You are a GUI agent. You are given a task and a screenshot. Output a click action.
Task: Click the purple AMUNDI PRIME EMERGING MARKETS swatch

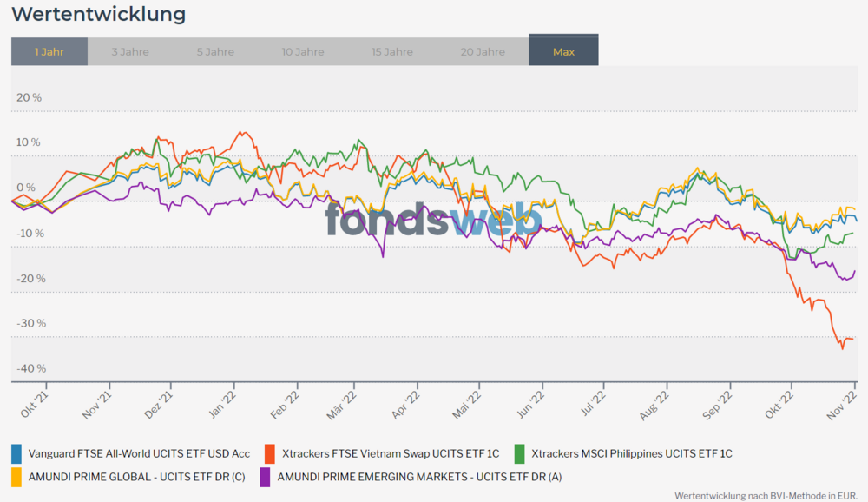tap(265, 477)
